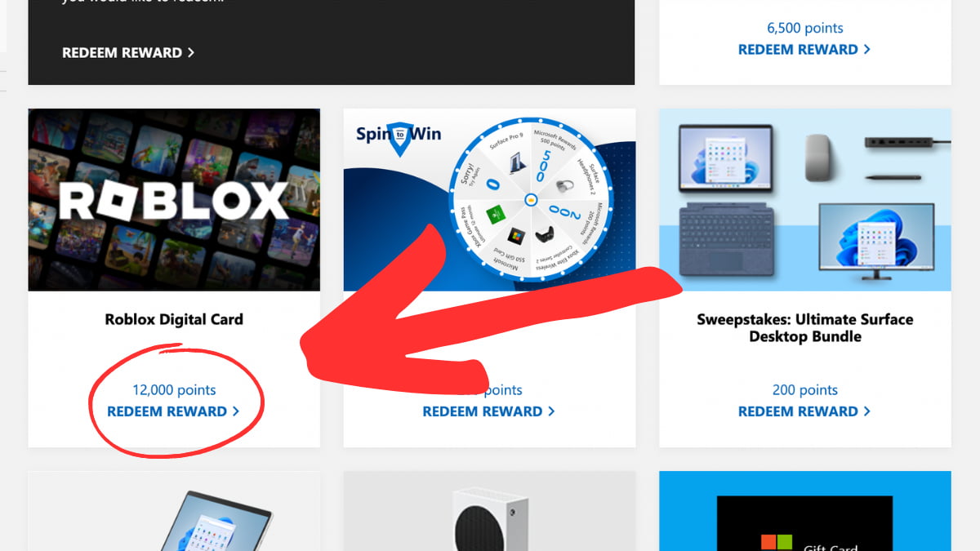Select the 6,500 points label
This screenshot has height=551, width=980.
pos(804,28)
